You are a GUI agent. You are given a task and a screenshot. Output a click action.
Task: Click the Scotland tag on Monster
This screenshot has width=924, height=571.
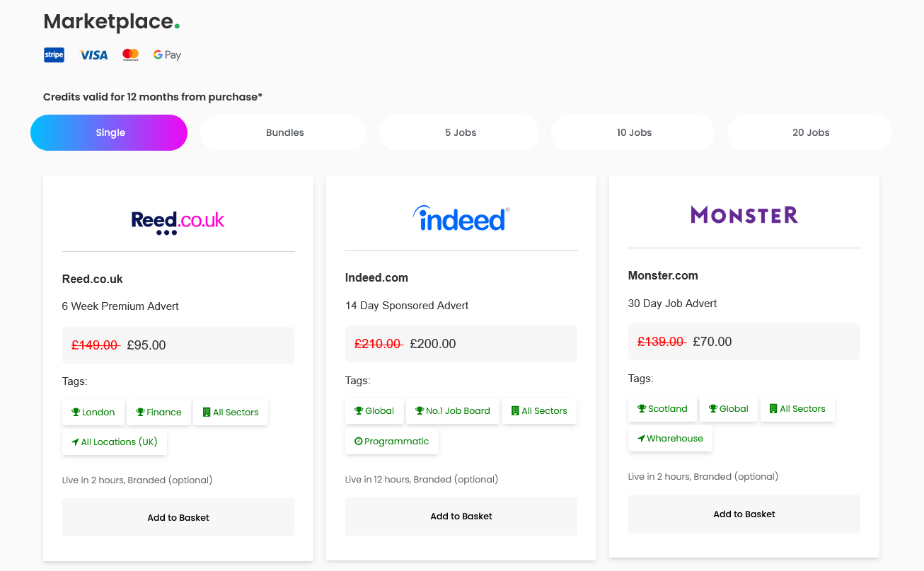coord(662,409)
